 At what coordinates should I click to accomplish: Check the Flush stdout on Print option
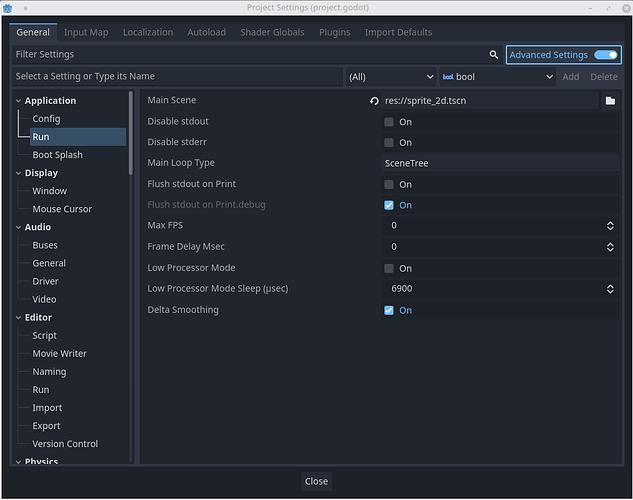(x=389, y=184)
